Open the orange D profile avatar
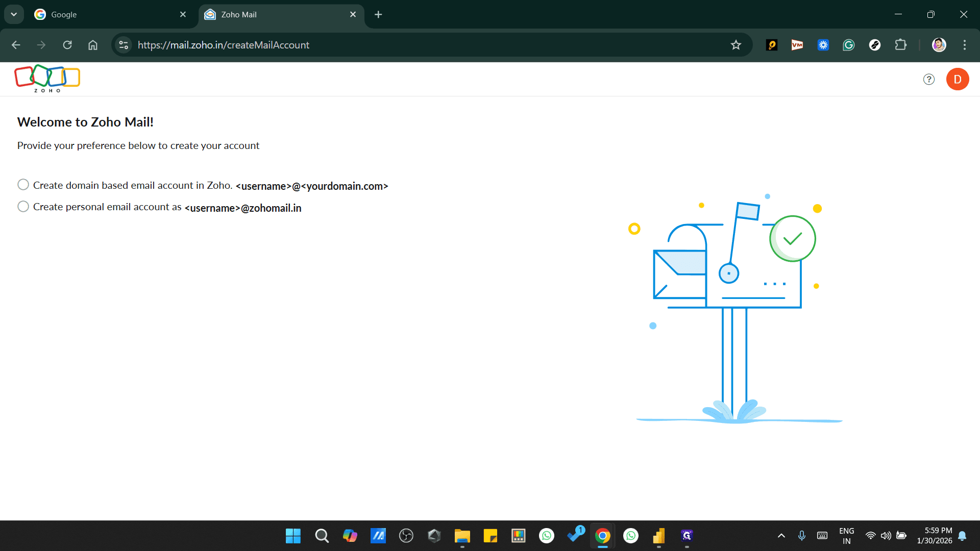This screenshot has width=980, height=551. click(x=958, y=79)
